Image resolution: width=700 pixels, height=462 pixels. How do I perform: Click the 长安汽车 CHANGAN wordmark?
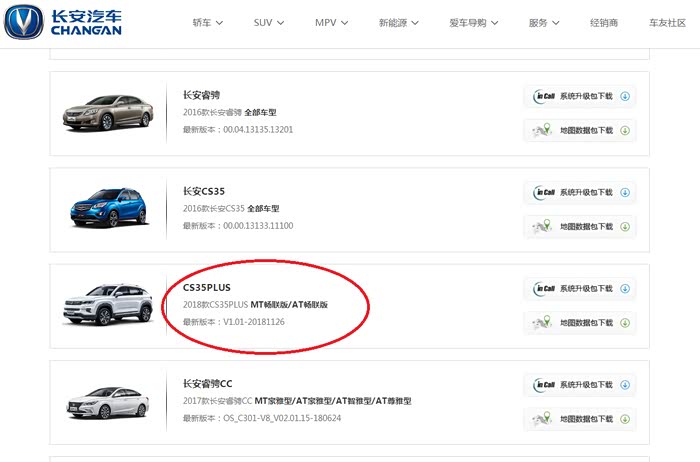(86, 22)
